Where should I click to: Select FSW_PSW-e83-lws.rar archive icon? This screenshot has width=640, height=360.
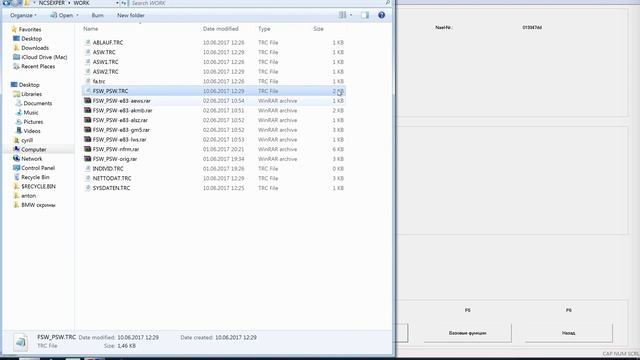point(87,140)
